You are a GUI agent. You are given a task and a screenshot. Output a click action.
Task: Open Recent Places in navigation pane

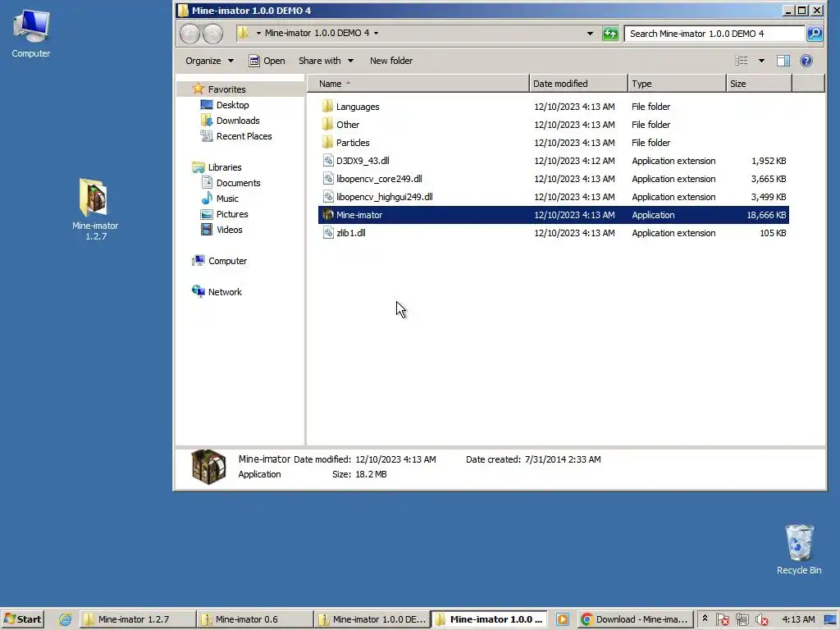pos(244,136)
